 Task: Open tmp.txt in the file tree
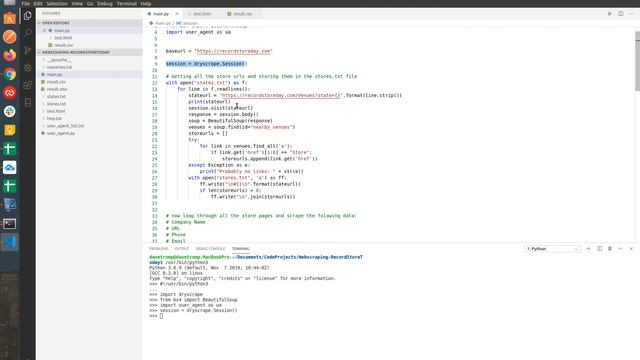click(54, 119)
